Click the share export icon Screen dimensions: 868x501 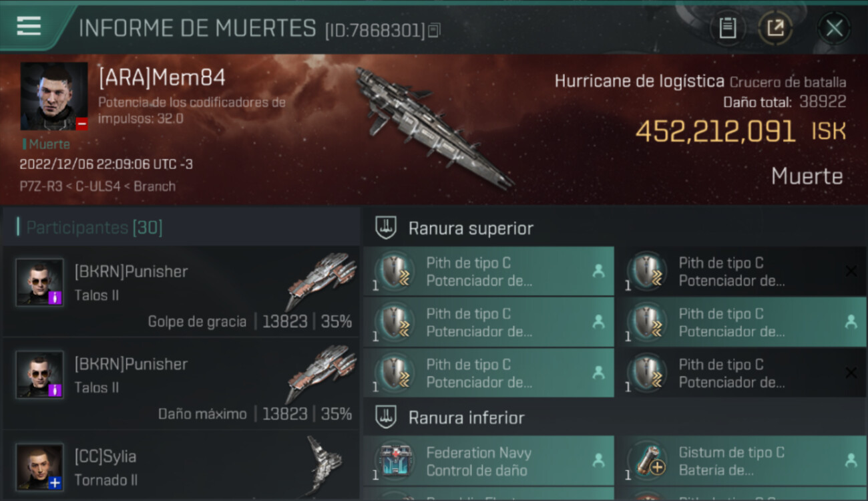tap(775, 28)
